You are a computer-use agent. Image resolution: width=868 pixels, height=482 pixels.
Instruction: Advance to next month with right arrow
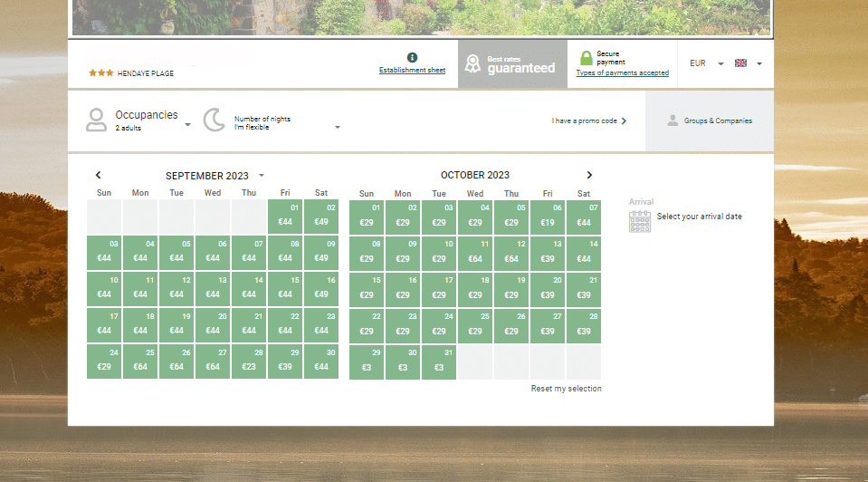pyautogui.click(x=589, y=175)
